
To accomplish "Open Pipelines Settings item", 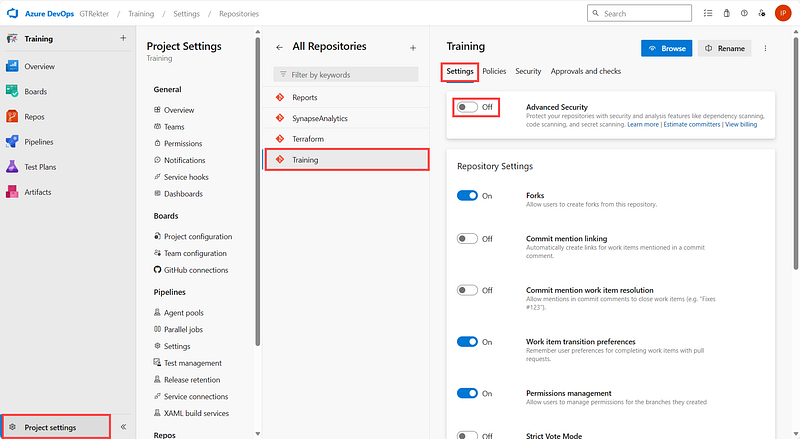I will [172, 346].
